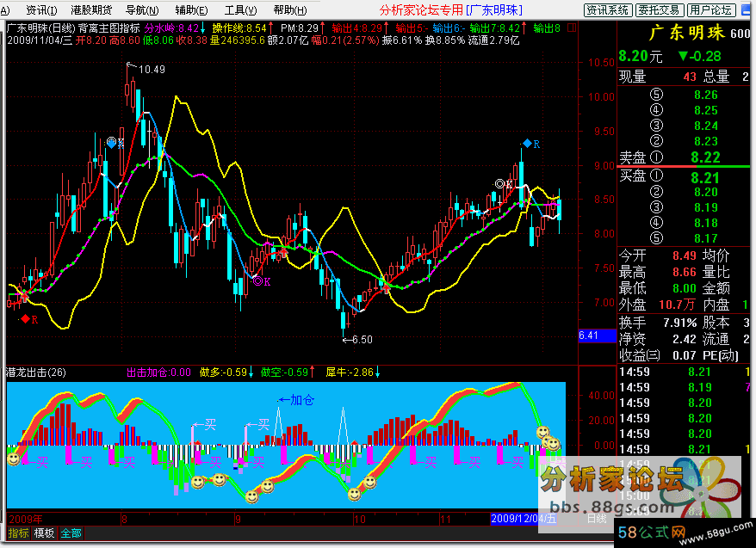Click the 10.50 price axis label
The height and width of the screenshot is (548, 756).
tap(601, 63)
